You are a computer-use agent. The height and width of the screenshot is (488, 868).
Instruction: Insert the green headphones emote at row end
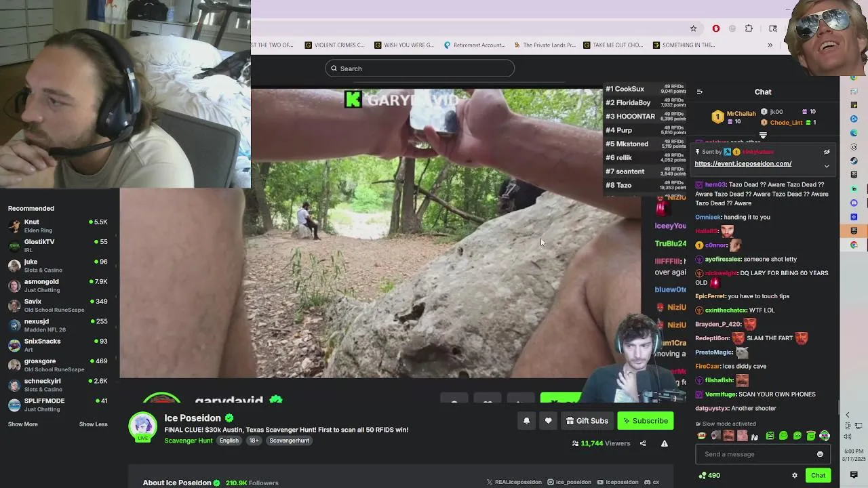coord(825,436)
